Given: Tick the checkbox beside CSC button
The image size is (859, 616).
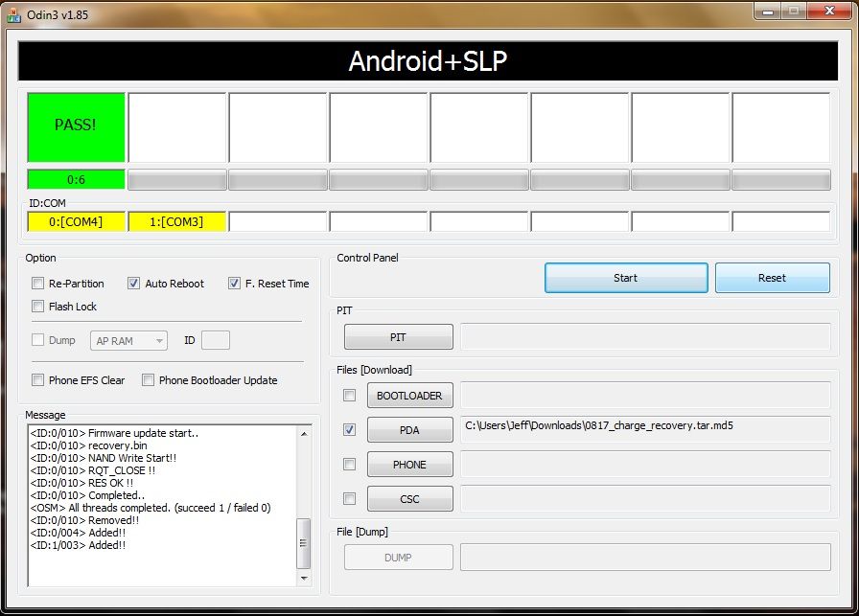Looking at the screenshot, I should click(349, 499).
